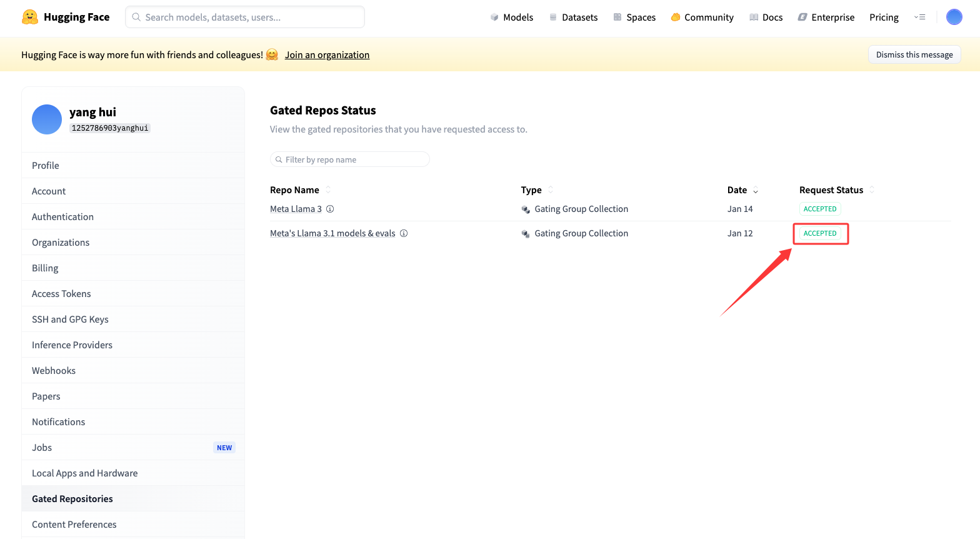The height and width of the screenshot is (539, 980).
Task: Open the Meta Llama 3 repo link
Action: (x=296, y=209)
